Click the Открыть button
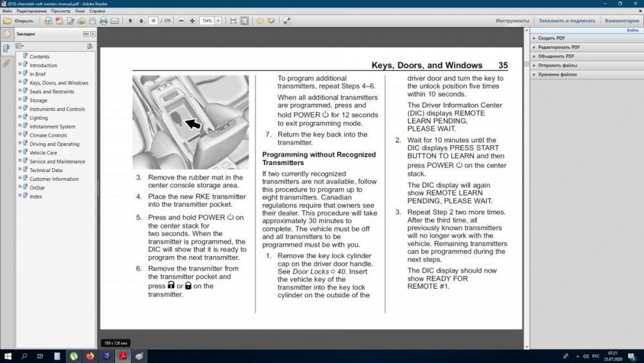The width and height of the screenshot is (644, 363). coord(19,21)
